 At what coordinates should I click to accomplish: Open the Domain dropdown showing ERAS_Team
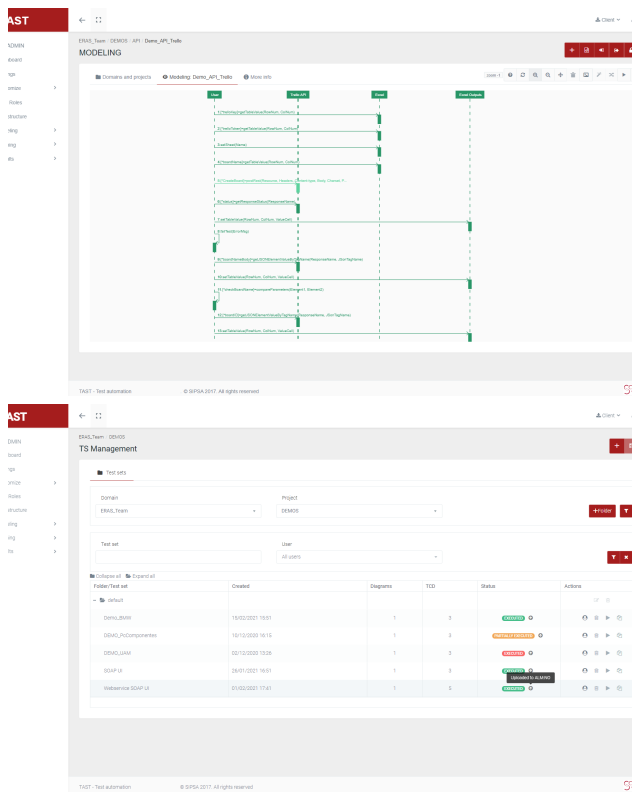click(179, 510)
